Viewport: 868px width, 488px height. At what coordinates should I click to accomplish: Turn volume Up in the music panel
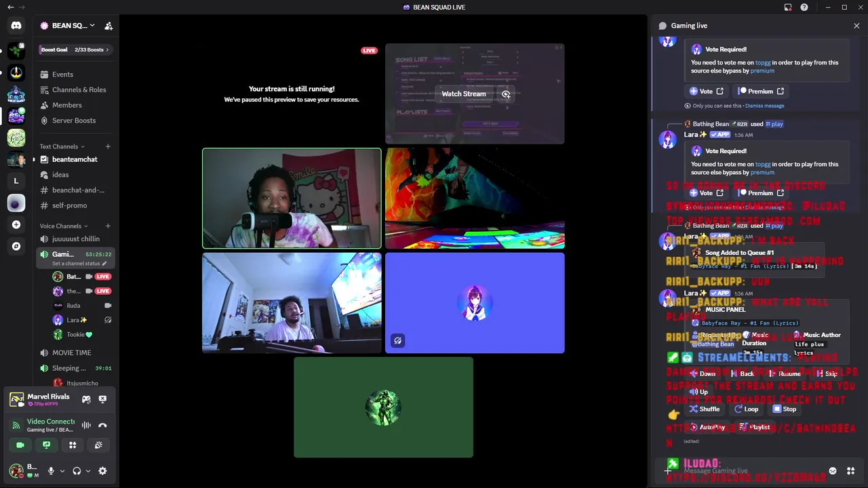point(698,392)
